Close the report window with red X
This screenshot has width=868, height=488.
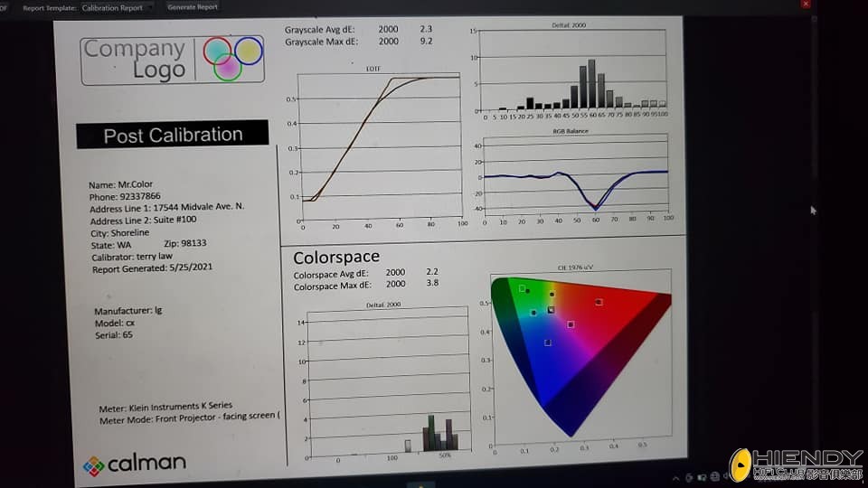click(x=804, y=5)
